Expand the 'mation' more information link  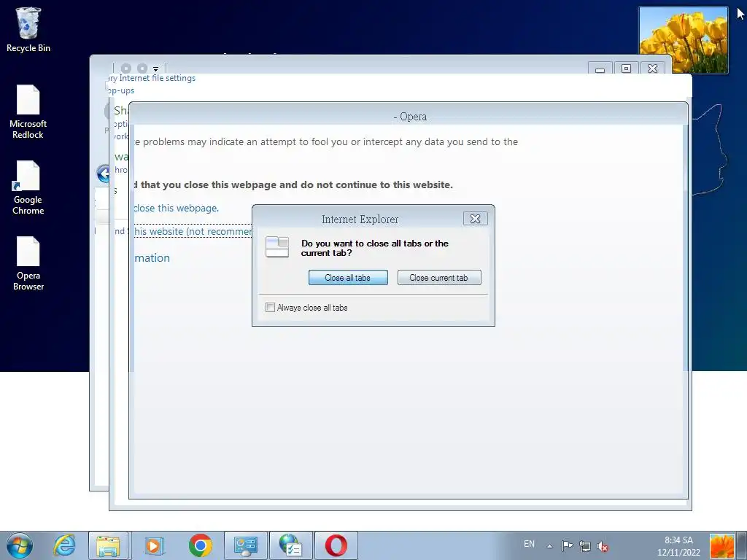(152, 257)
